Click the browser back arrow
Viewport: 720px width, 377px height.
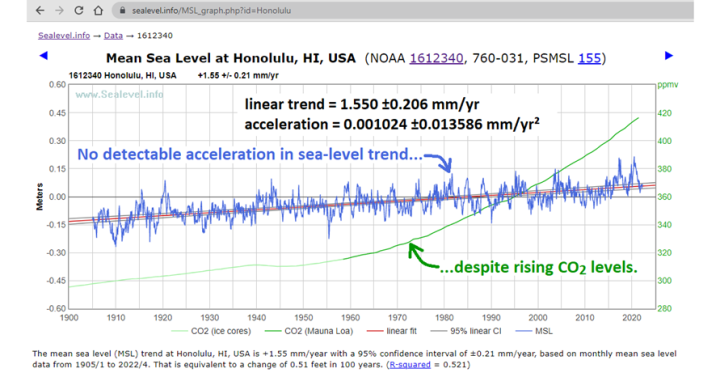pos(40,10)
